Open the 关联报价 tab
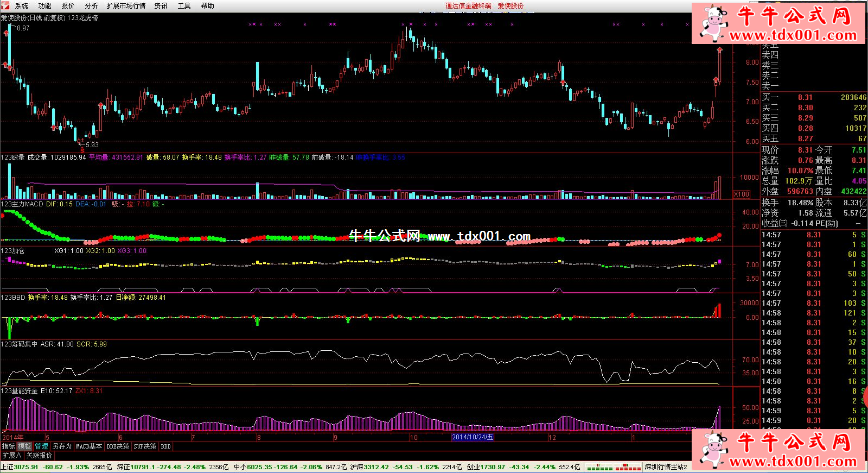 coord(39,456)
